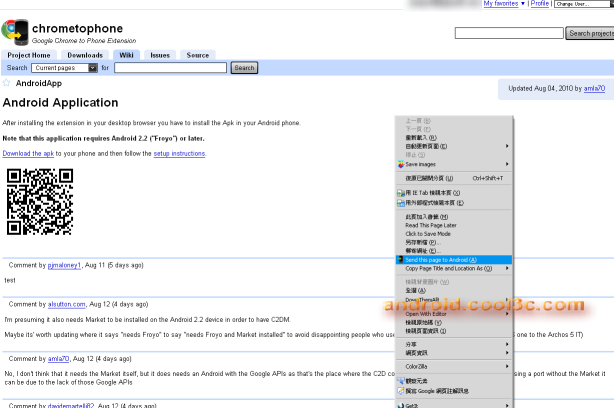Screen dimensions: 614x408
Task: Open the Profile link
Action: tap(540, 4)
